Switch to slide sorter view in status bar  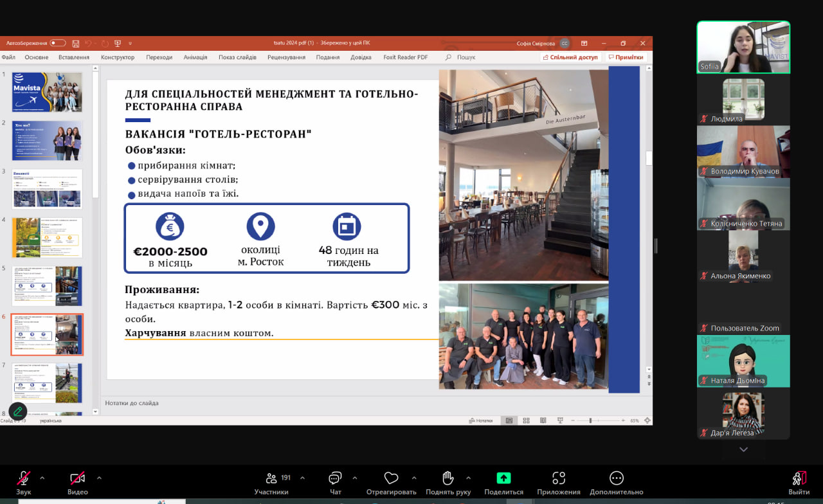526,420
